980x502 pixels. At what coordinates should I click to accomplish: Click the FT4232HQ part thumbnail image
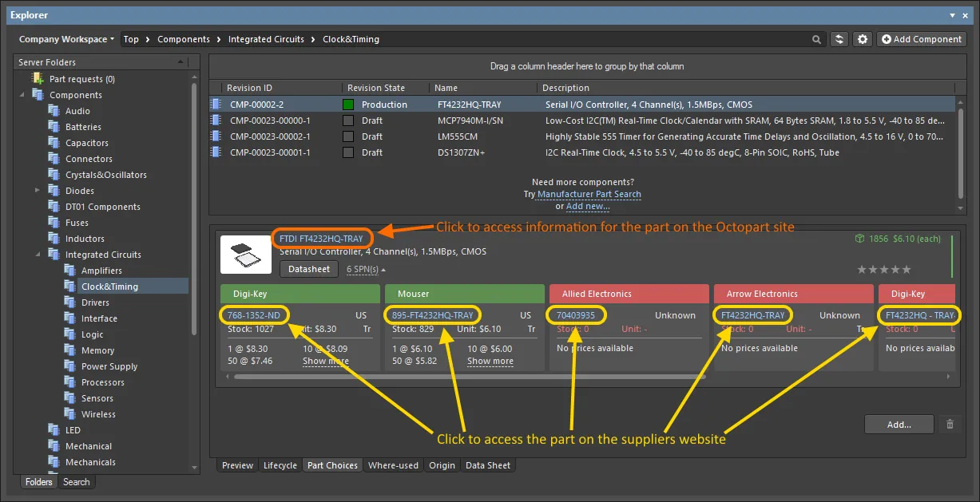point(244,254)
